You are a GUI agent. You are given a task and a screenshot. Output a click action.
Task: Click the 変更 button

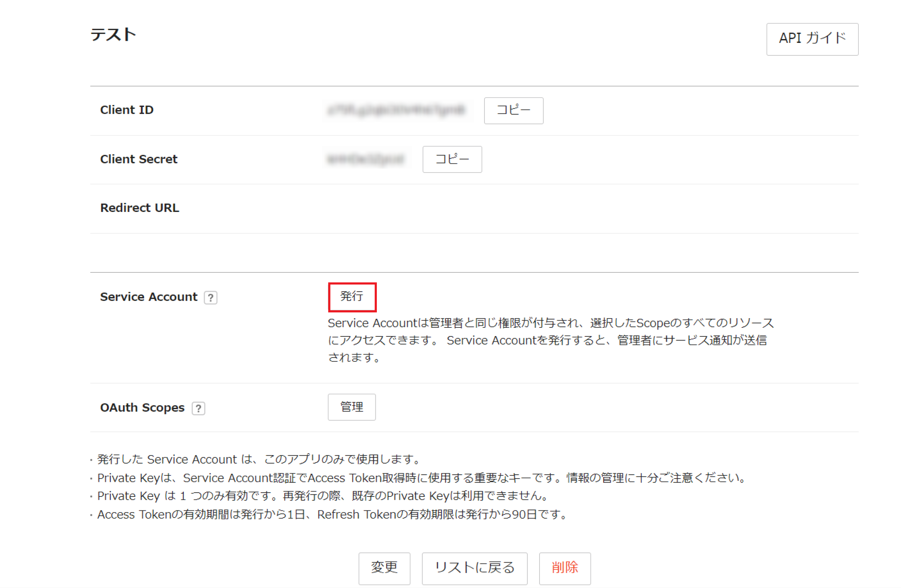(384, 568)
